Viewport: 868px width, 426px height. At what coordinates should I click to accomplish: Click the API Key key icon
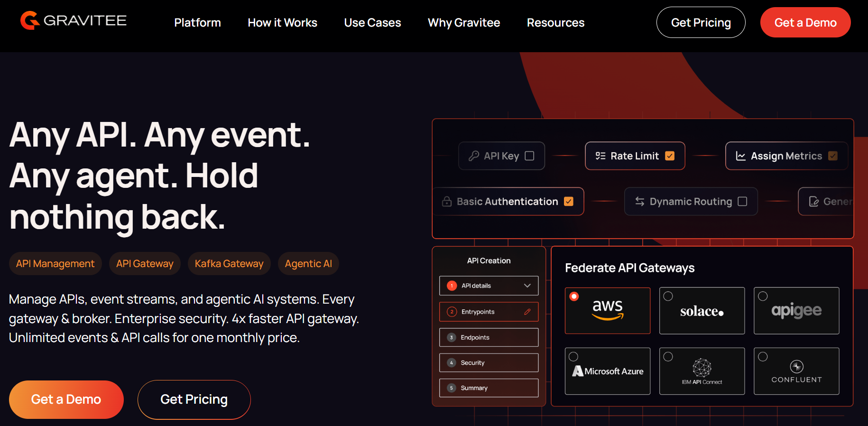pyautogui.click(x=473, y=156)
